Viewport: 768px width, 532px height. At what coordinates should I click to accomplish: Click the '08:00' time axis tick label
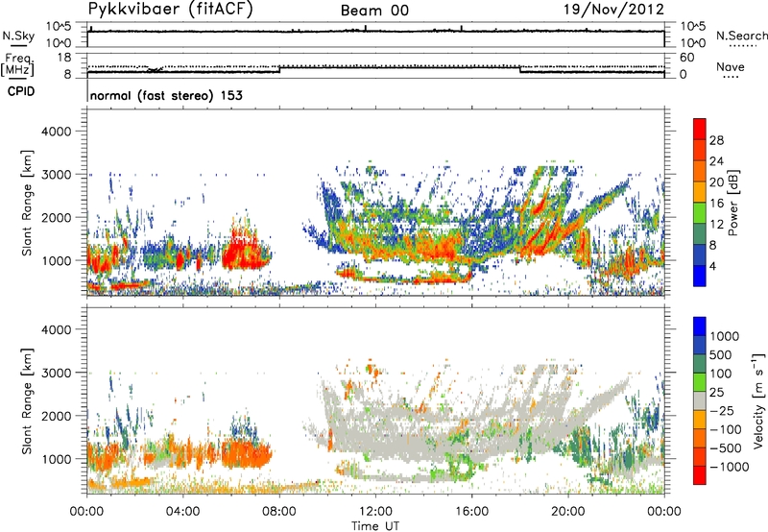tap(279, 512)
